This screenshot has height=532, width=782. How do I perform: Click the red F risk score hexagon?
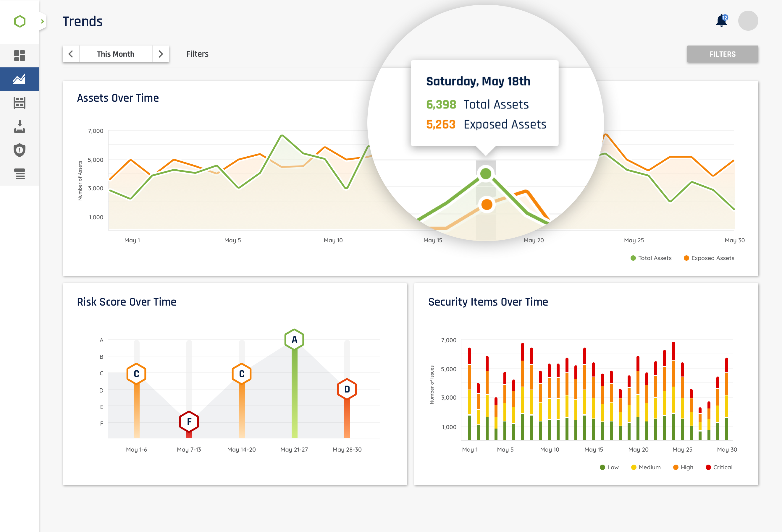189,421
